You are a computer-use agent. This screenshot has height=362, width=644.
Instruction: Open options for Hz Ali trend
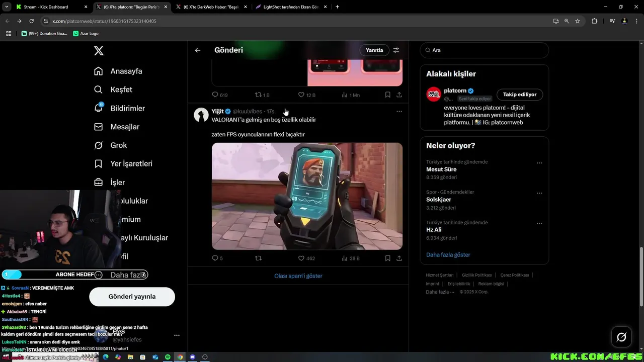point(539,223)
